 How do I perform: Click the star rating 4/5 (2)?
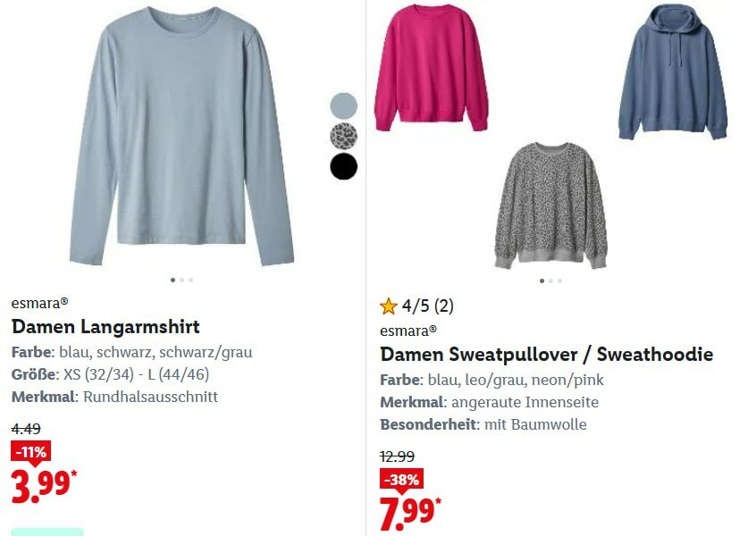(417, 306)
